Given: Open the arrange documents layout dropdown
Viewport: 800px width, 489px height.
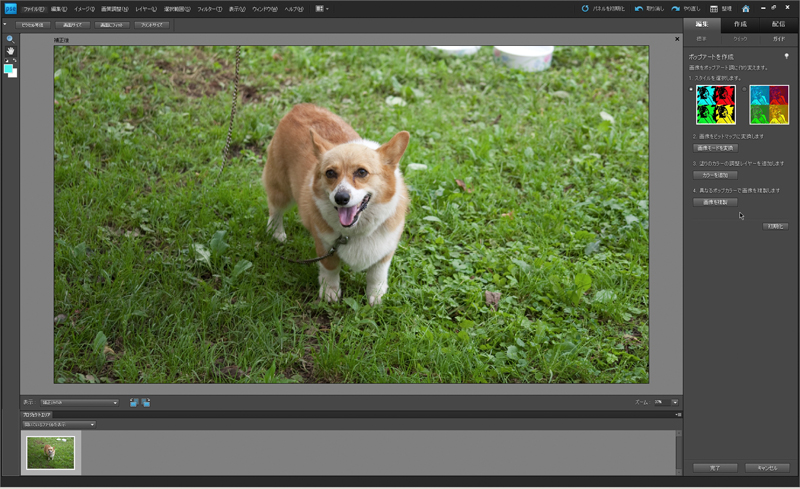Looking at the screenshot, I should click(x=321, y=9).
